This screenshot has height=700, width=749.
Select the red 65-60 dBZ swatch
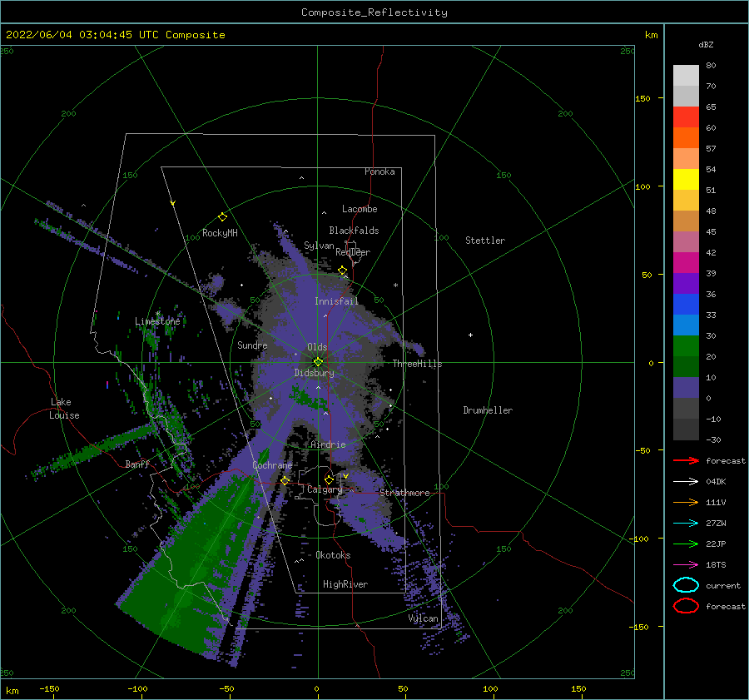(686, 117)
